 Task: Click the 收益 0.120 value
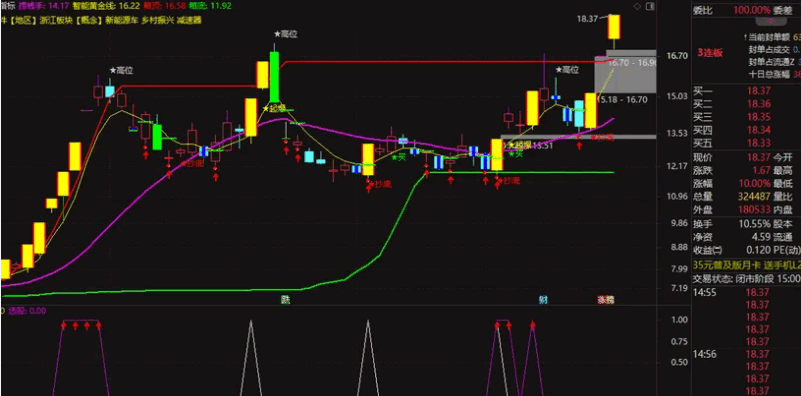[759, 250]
